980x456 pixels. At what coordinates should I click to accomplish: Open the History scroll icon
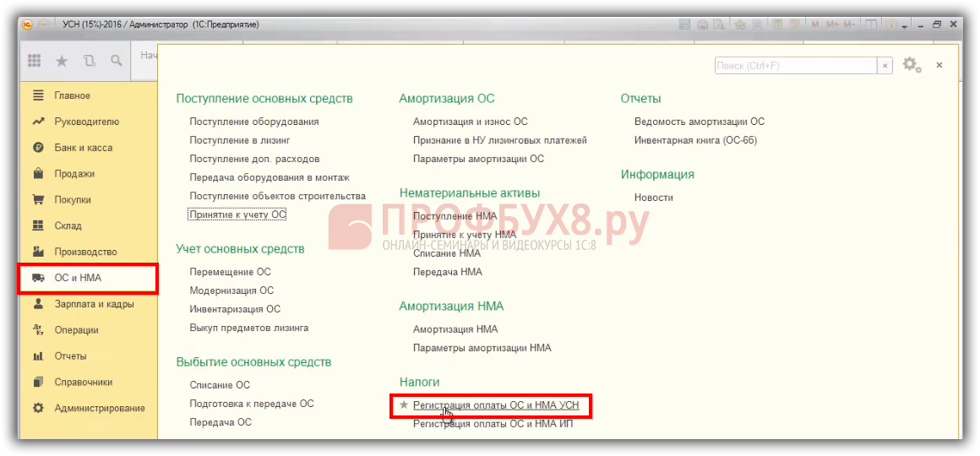[x=89, y=61]
